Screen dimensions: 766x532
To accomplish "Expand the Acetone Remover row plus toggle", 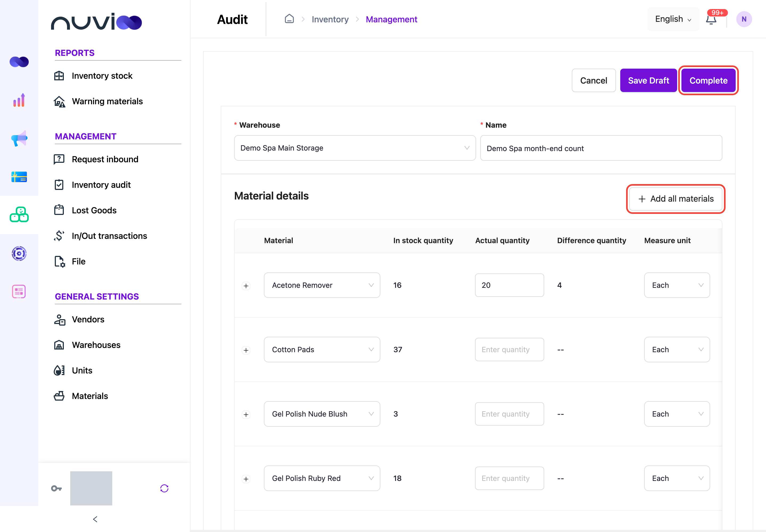I will point(246,286).
